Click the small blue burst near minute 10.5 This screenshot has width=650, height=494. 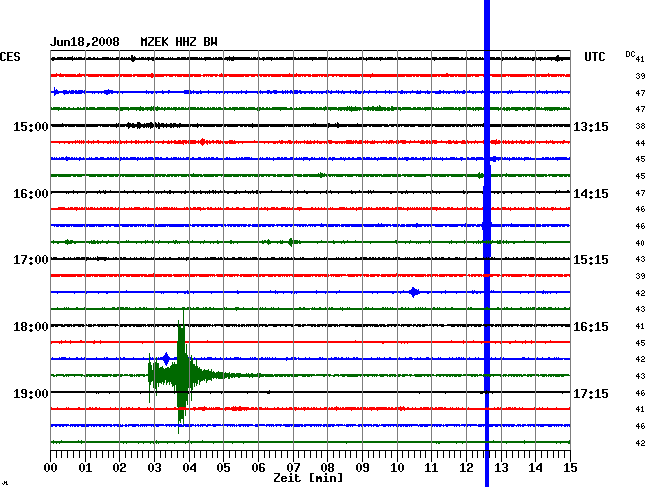[x=414, y=292]
